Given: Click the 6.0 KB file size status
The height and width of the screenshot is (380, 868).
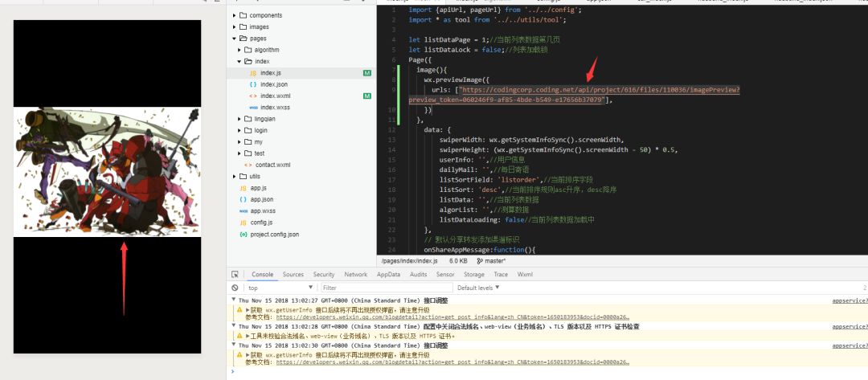Looking at the screenshot, I should tap(458, 260).
